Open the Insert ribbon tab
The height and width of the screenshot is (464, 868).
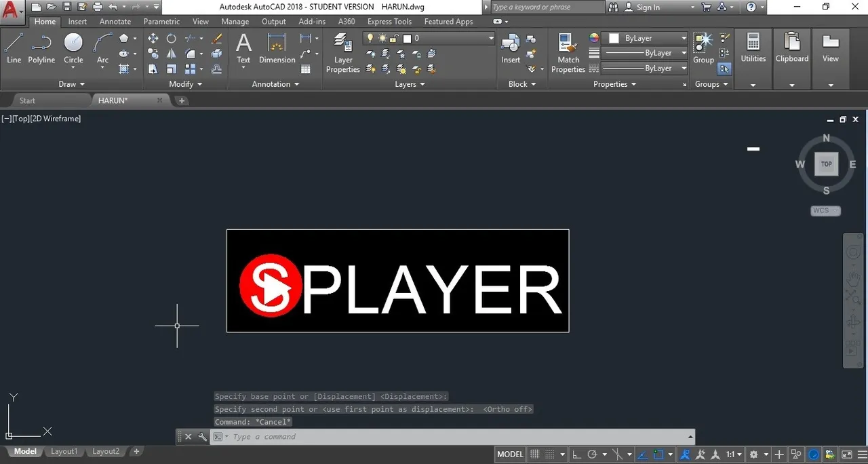point(77,22)
